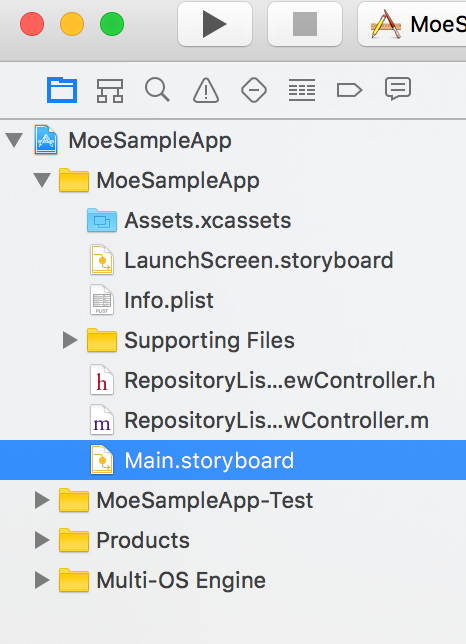
Task: Open the Find navigator magnifier icon
Action: click(x=157, y=90)
